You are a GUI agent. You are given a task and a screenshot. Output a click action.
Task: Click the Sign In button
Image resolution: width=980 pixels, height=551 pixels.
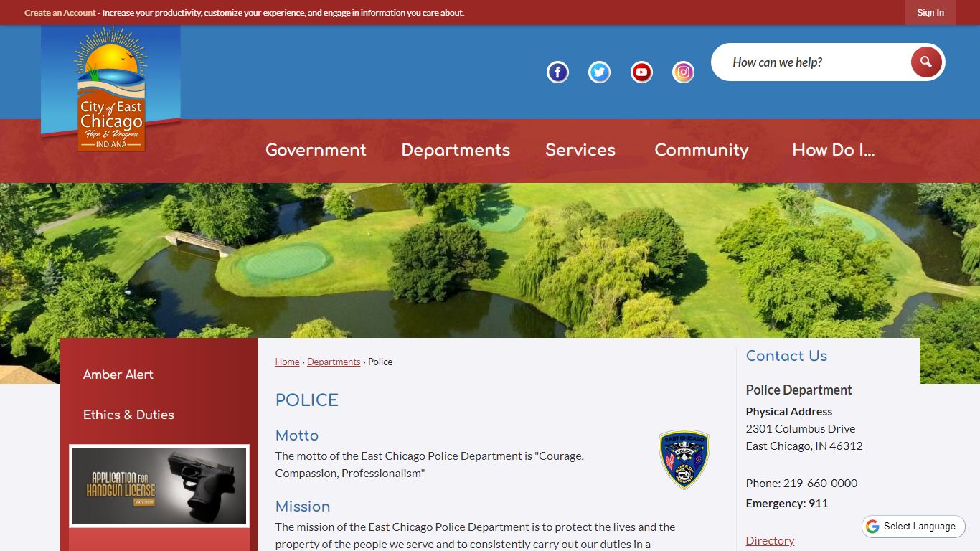point(930,13)
